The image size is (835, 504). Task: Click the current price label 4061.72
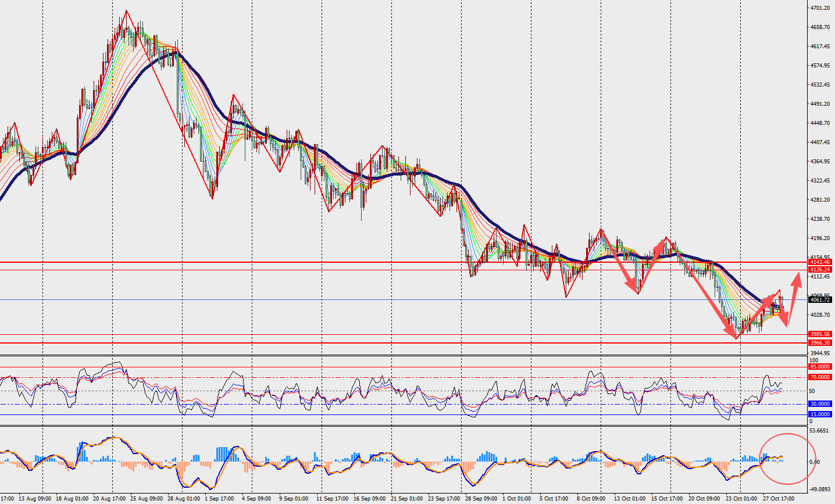coord(820,299)
